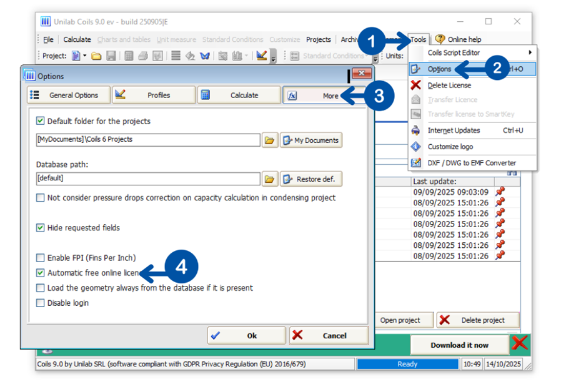This screenshot has width=566, height=392.
Task: Expand the Project toolbar overflow chevron
Action: 273,56
